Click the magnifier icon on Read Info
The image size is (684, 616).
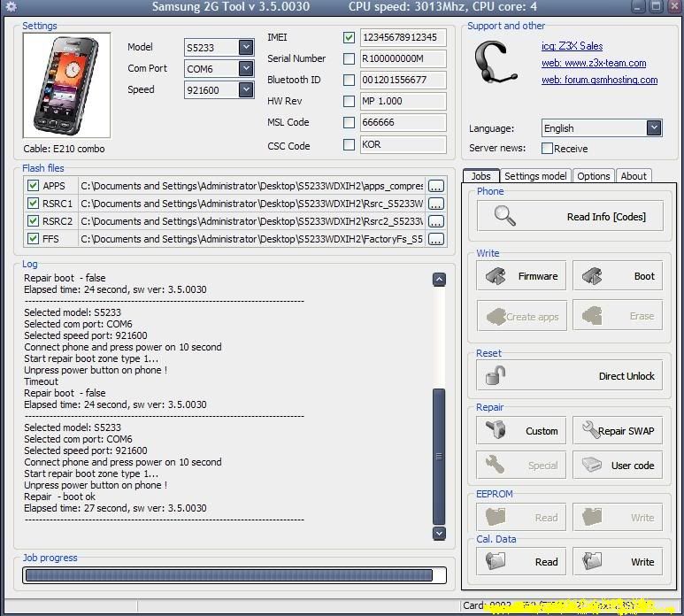504,216
